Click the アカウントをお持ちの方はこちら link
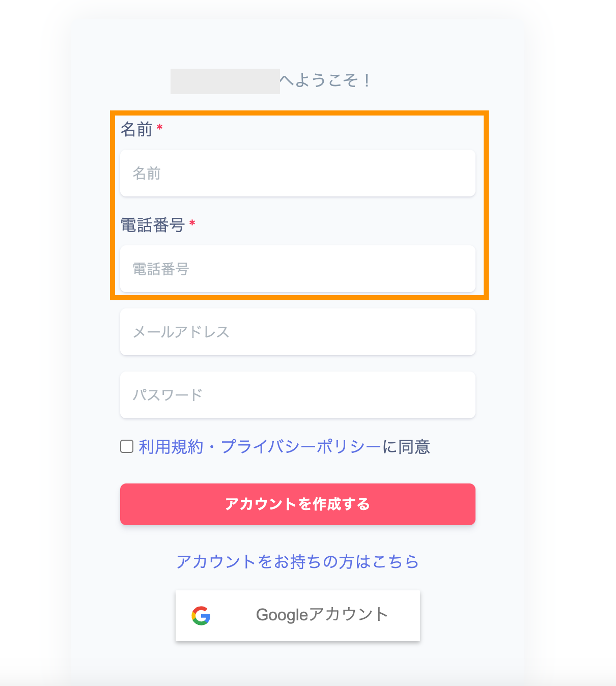This screenshot has width=616, height=686. 297,561
